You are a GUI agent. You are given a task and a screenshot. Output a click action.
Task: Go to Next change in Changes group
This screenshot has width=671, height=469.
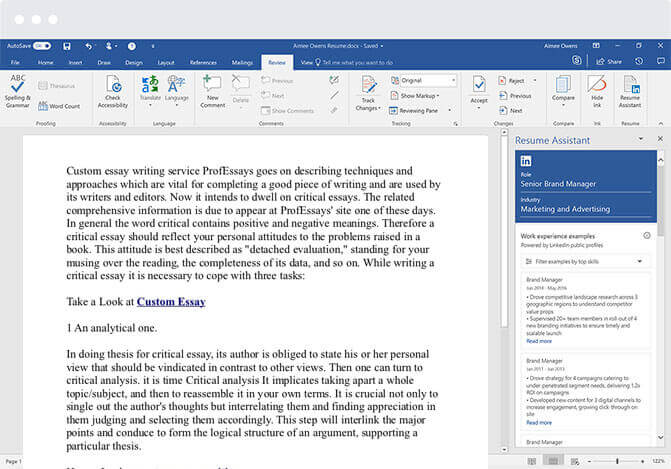[x=511, y=110]
